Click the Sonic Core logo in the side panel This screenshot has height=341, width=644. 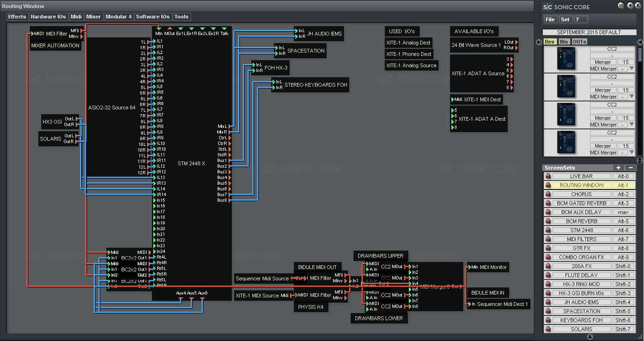[566, 7]
